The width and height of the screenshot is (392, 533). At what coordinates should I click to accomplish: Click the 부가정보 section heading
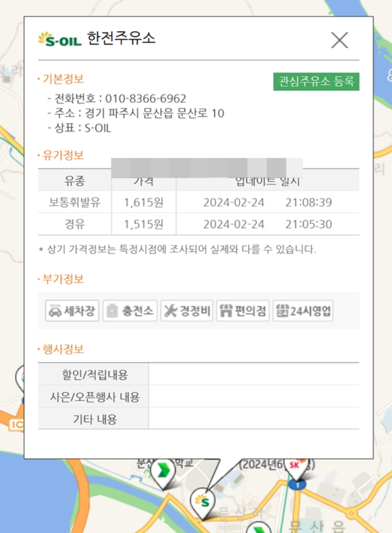point(63,279)
